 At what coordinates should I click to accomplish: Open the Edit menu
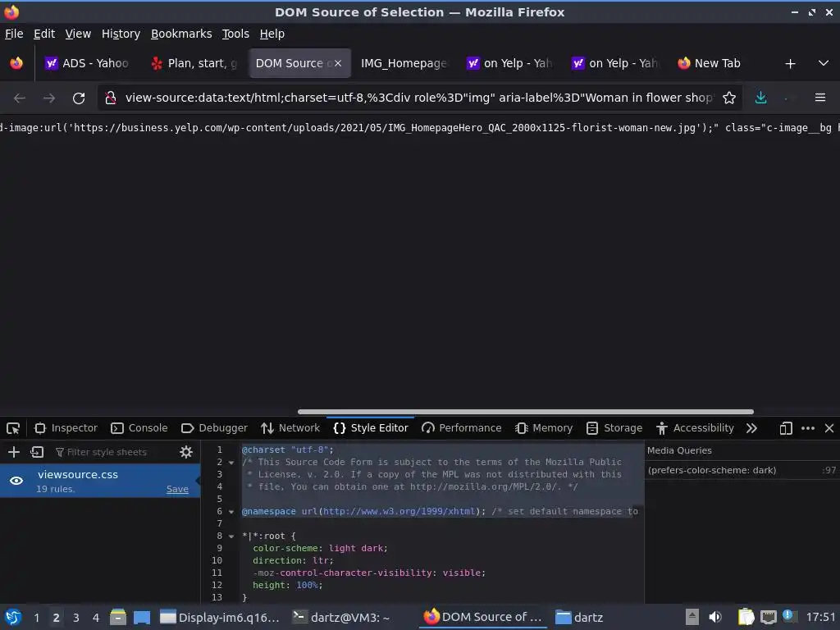click(44, 34)
